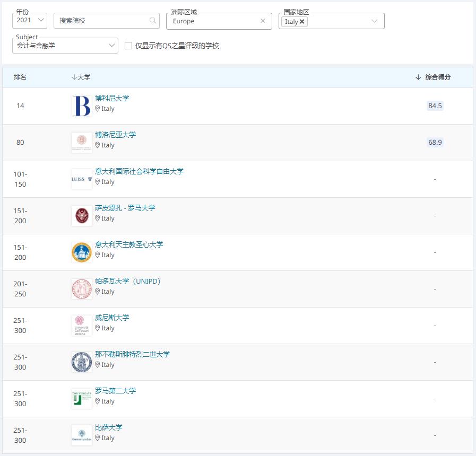The image size is (476, 456).
Task: Open the Subject 会计与金融学 dropdown
Action: (x=65, y=46)
